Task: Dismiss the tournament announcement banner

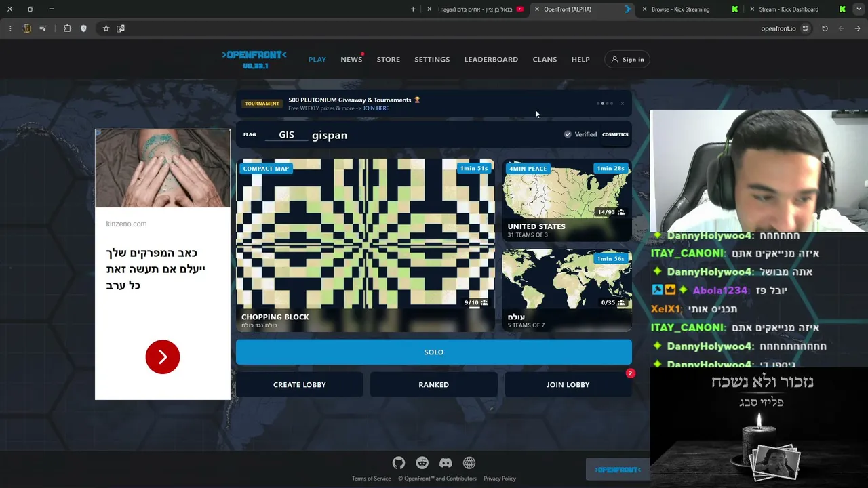Action: [623, 104]
